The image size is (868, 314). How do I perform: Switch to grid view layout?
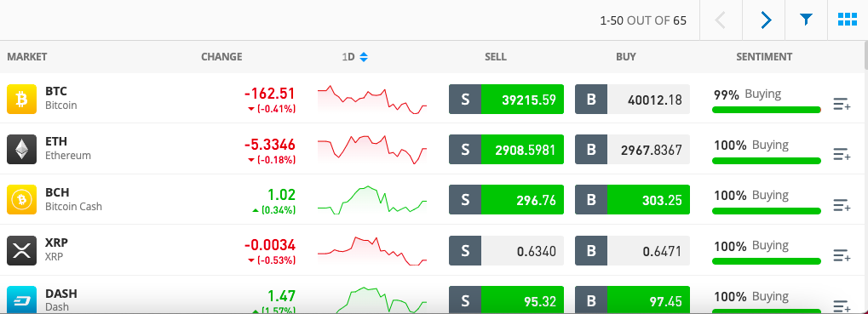tap(848, 20)
